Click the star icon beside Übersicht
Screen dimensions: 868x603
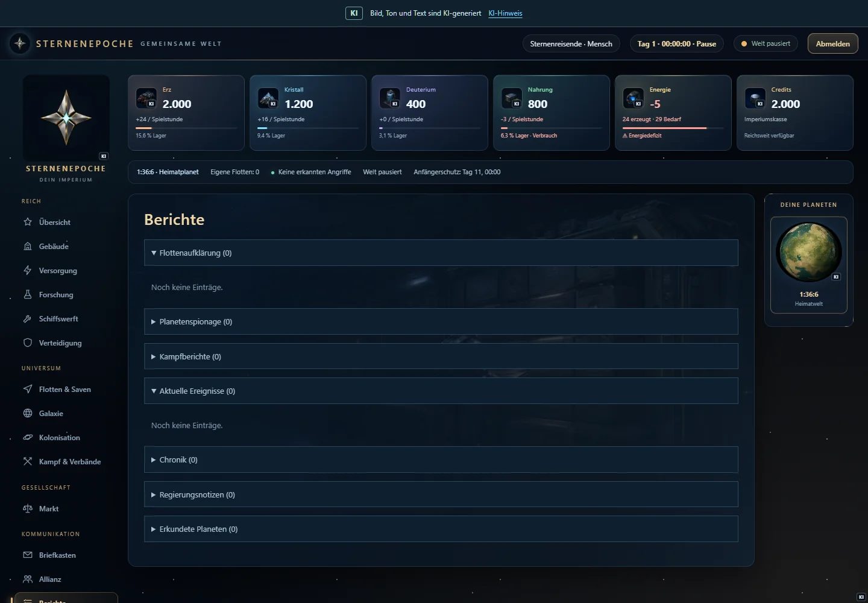click(x=28, y=222)
